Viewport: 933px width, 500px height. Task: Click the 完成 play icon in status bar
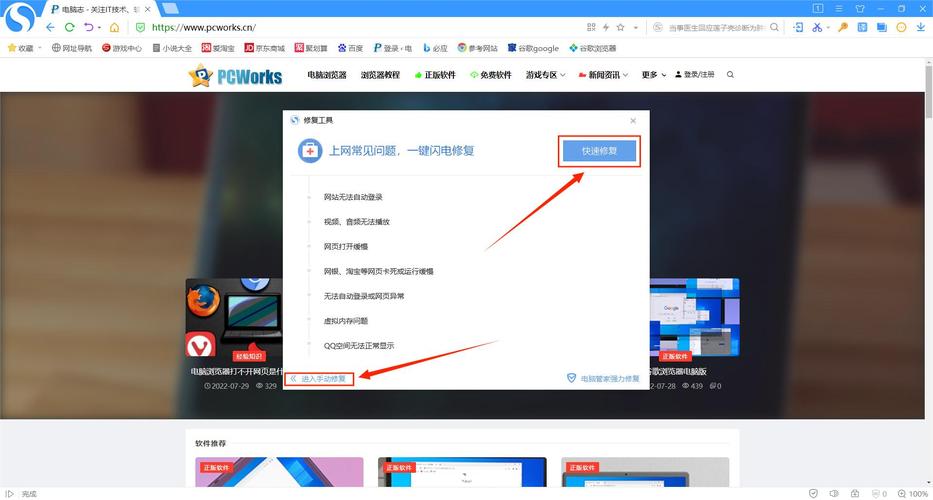(10, 493)
